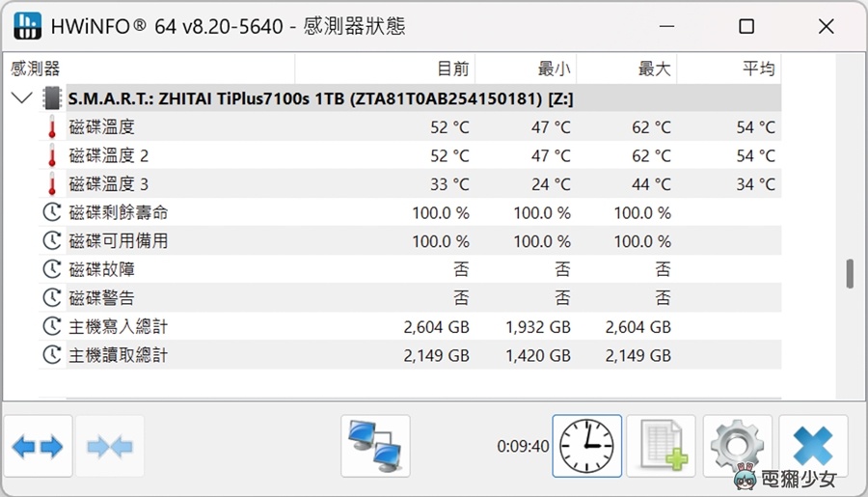Select the 主機讀取總計 row label
The image size is (868, 497).
(118, 355)
